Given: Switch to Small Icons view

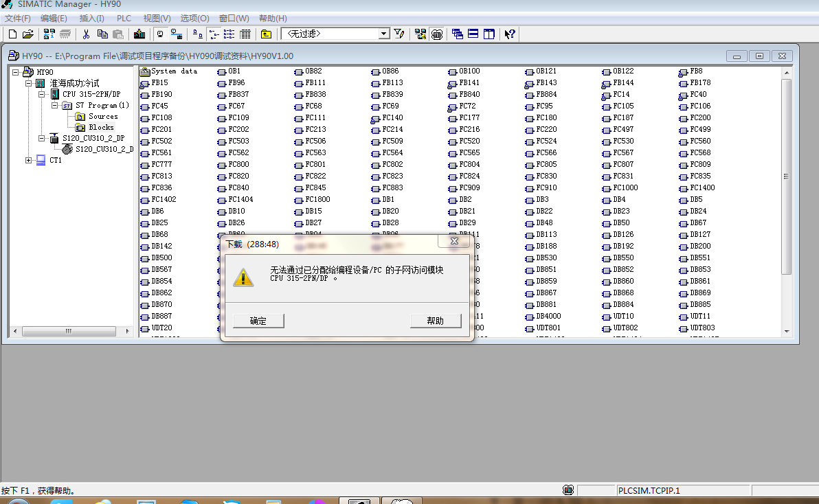Looking at the screenshot, I should (214, 34).
